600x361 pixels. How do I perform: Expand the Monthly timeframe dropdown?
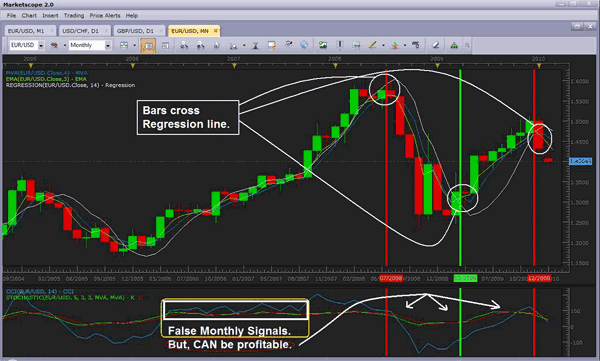point(108,46)
